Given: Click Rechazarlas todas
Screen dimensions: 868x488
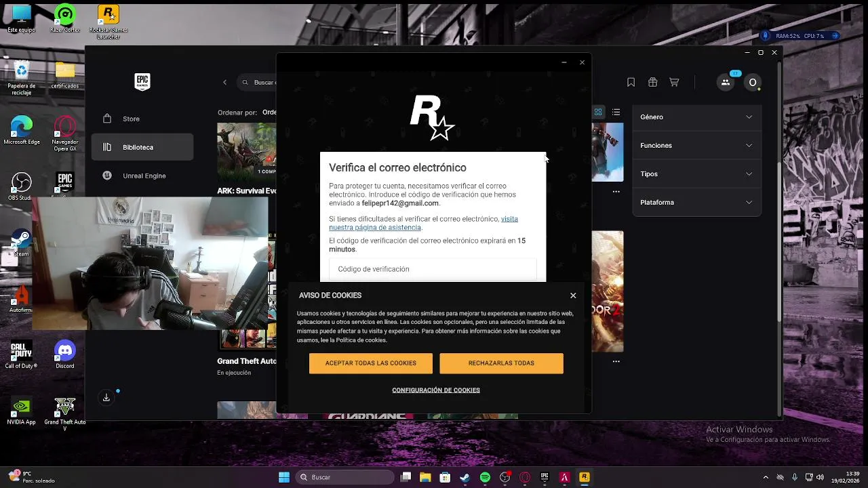Looking at the screenshot, I should pyautogui.click(x=501, y=363).
